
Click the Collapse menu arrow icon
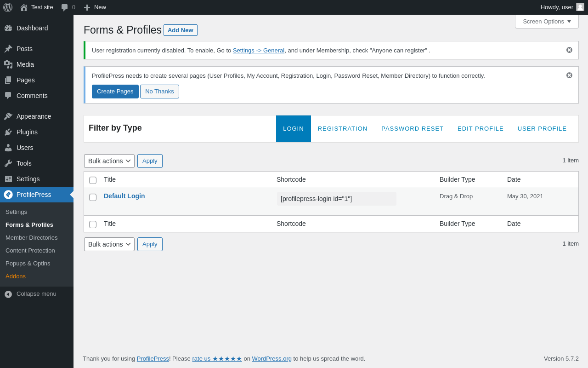[x=8, y=294]
